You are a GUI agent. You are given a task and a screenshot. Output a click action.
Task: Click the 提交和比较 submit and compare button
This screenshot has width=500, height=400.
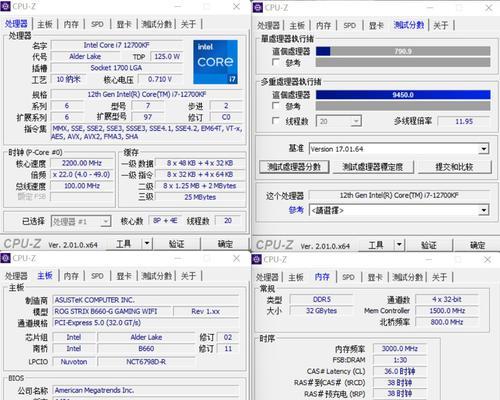point(454,167)
